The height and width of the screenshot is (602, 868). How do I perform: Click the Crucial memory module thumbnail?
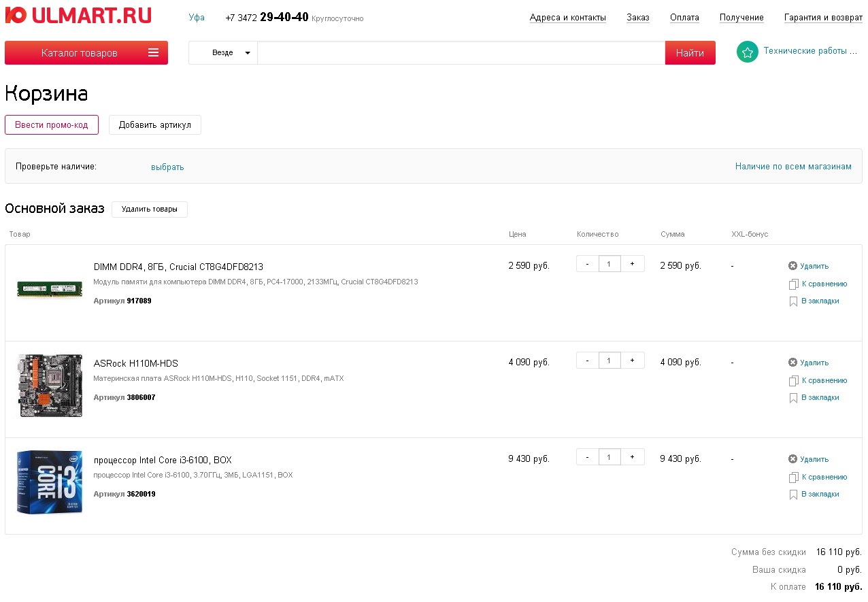pos(50,289)
